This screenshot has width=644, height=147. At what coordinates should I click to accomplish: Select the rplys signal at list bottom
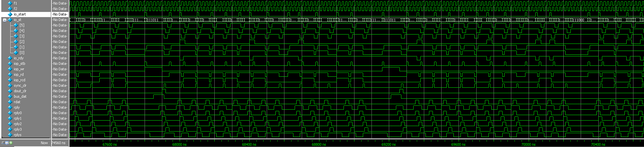pyautogui.click(x=18, y=135)
